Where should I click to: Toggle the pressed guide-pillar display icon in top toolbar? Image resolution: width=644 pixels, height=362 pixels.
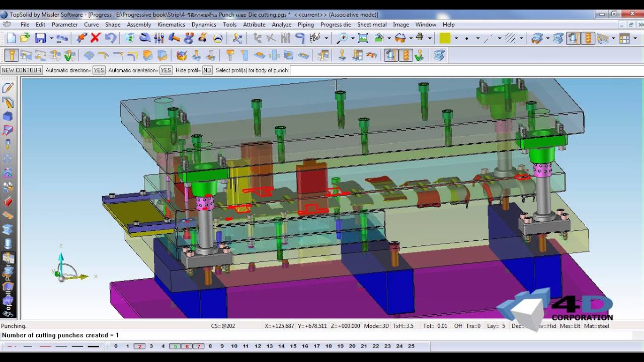coord(573,38)
